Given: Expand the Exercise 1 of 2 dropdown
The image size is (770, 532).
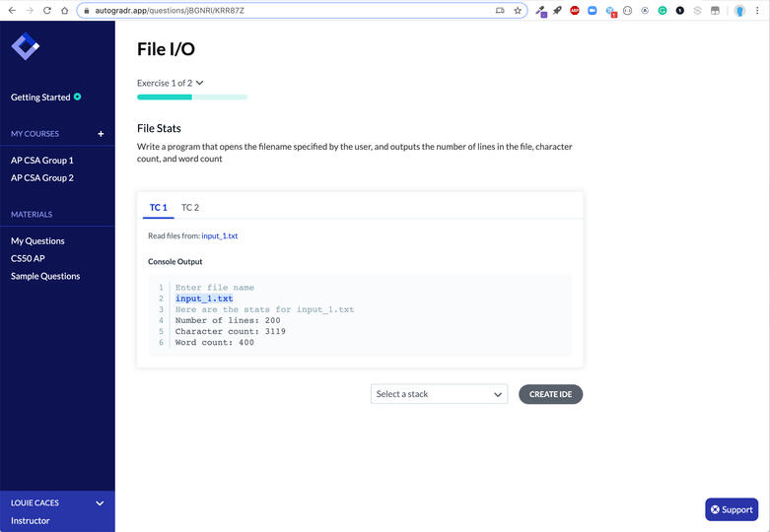Looking at the screenshot, I should tap(170, 83).
